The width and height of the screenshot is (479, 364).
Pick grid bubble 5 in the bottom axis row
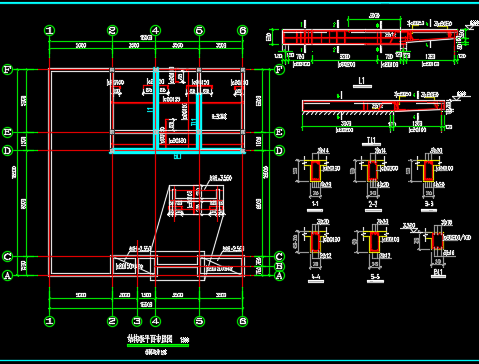tap(199, 321)
